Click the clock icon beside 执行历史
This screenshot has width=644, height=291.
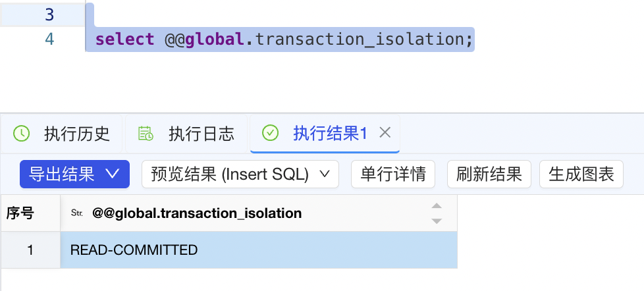pos(22,133)
